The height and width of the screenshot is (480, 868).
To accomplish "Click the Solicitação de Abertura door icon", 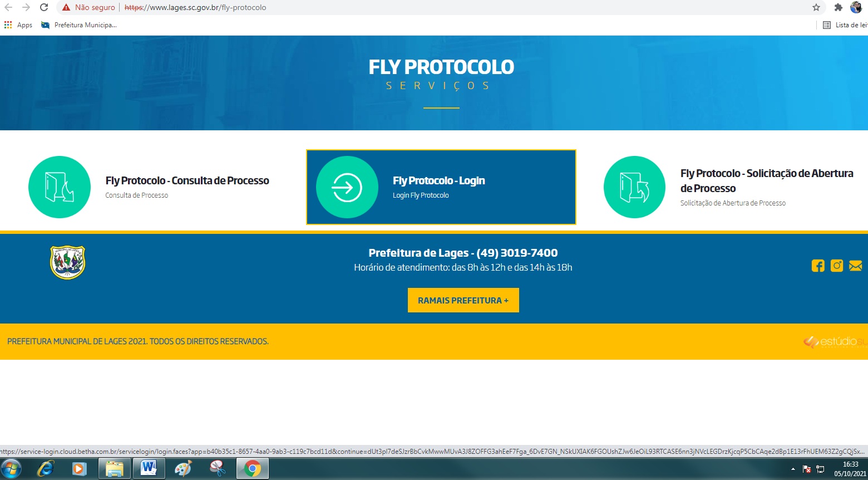I will [x=634, y=187].
